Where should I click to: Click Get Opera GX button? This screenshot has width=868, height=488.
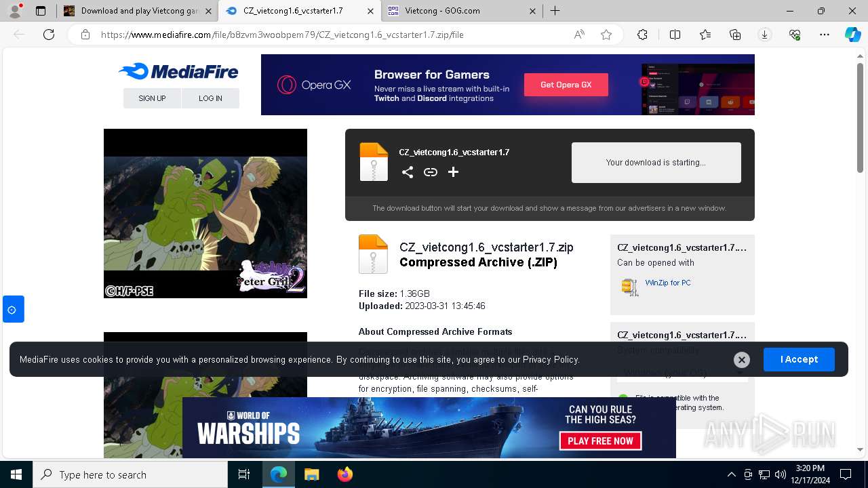click(566, 85)
